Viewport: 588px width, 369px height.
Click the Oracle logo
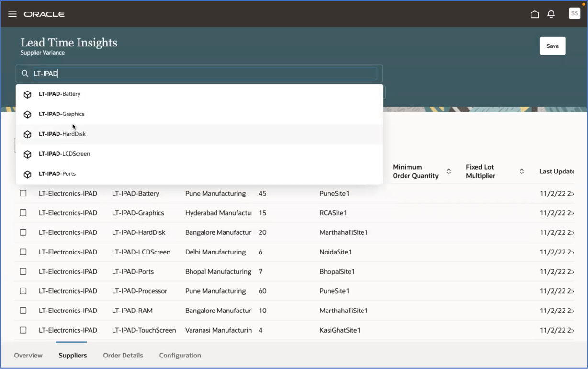pyautogui.click(x=45, y=14)
